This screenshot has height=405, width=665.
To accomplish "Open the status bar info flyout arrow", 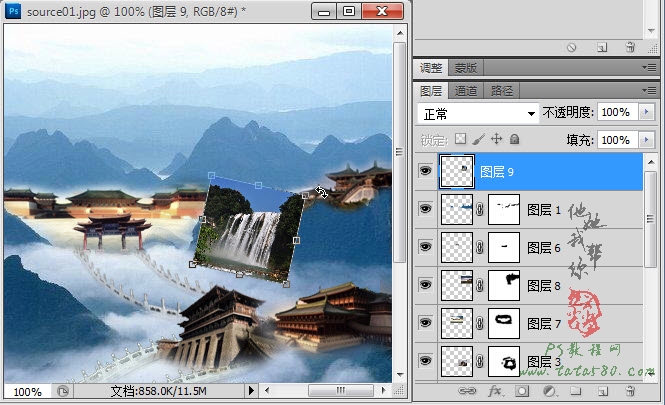I will pos(251,390).
